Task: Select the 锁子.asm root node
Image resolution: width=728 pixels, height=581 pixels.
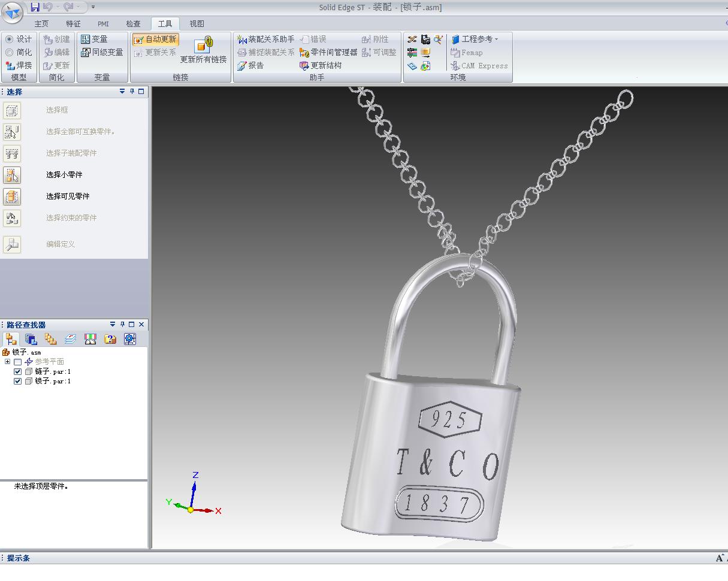Action: point(26,352)
